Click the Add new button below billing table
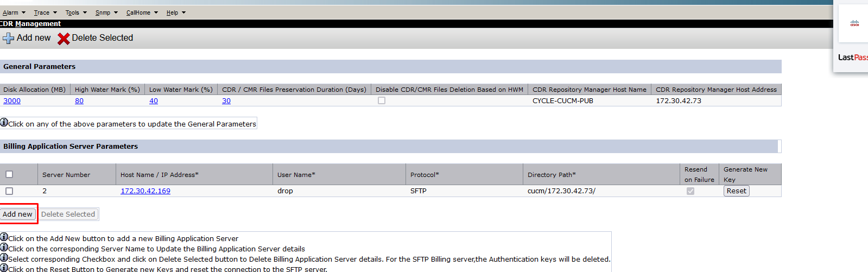Image resolution: width=868 pixels, height=272 pixels. 17,214
